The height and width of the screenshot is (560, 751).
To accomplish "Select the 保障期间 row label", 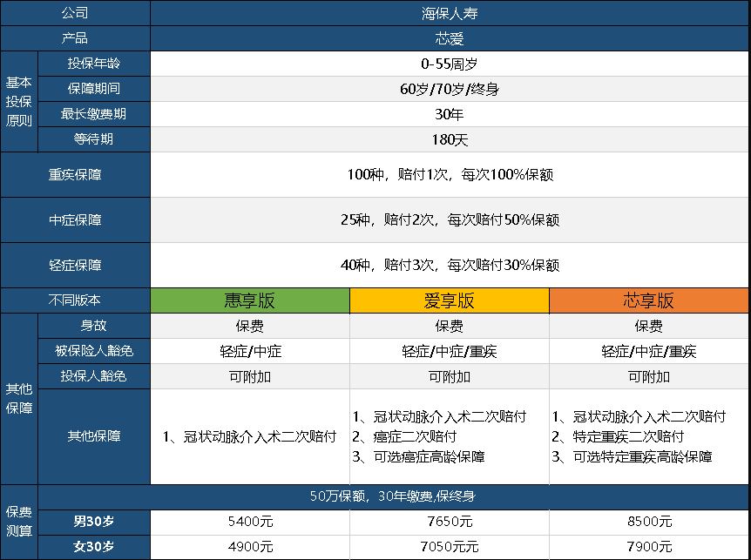I will 93,88.
